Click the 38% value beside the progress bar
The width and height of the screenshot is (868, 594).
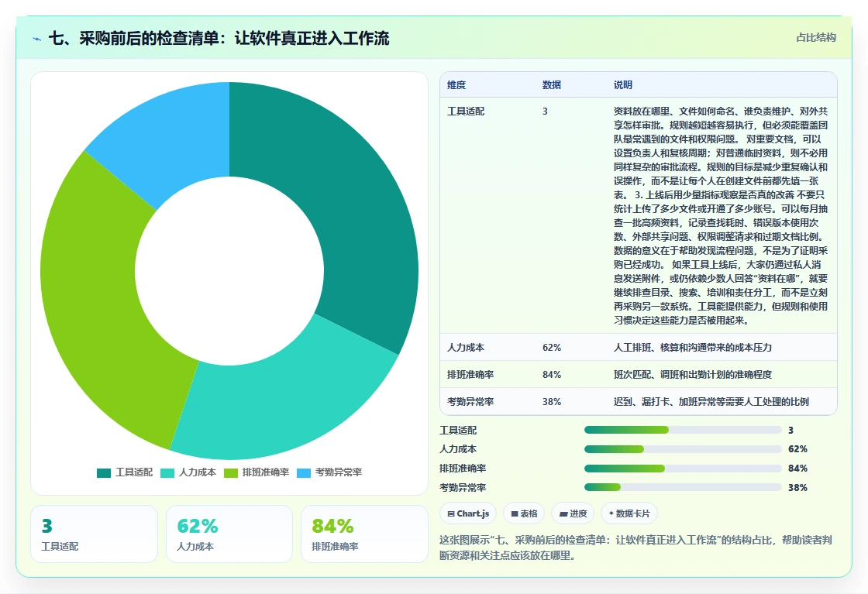pyautogui.click(x=797, y=488)
